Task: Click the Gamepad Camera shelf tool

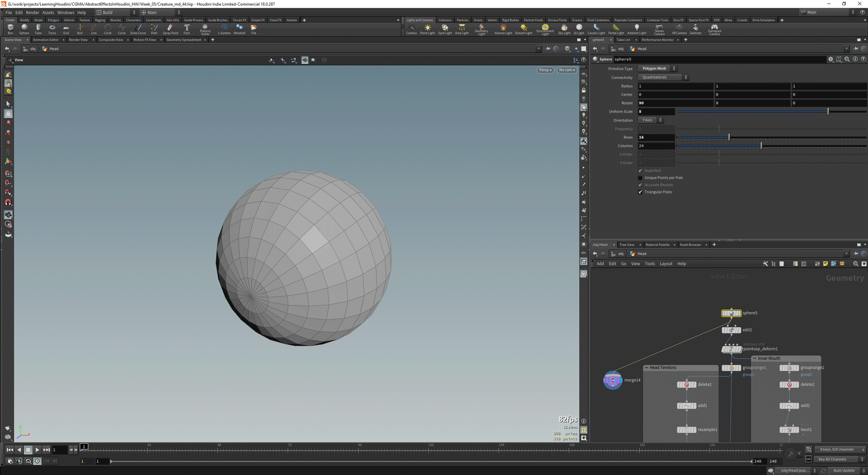Action: pos(714,30)
